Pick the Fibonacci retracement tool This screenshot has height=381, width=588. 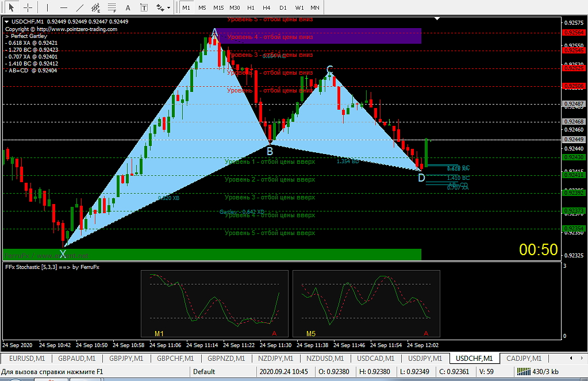(x=112, y=7)
